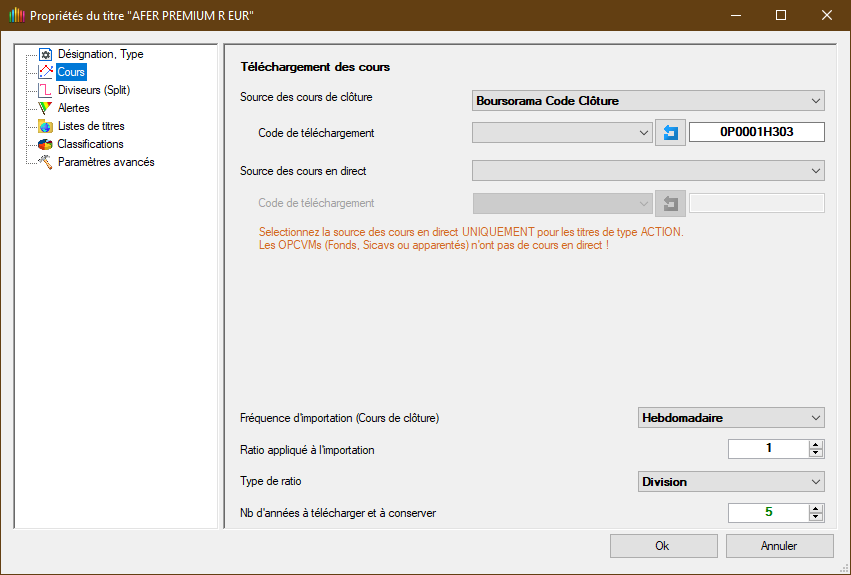Open the Source des cours de clôture dropdown
Viewport: 851px width, 575px height.
(x=816, y=101)
